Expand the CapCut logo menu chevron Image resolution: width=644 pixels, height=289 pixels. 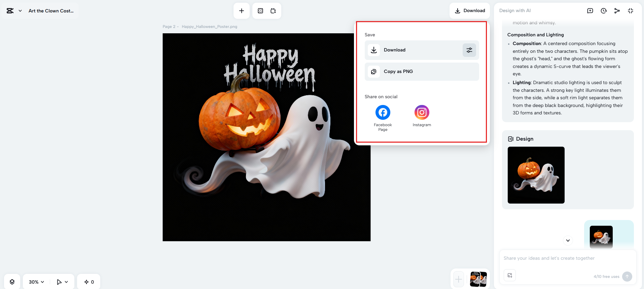[x=20, y=11]
